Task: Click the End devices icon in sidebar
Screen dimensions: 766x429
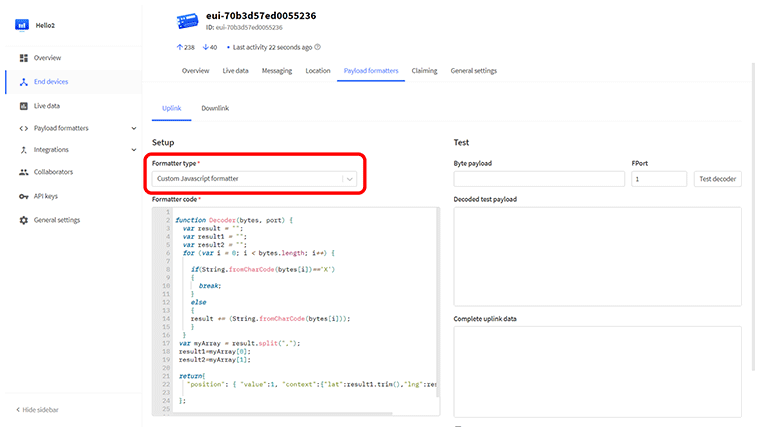Action: pos(23,82)
